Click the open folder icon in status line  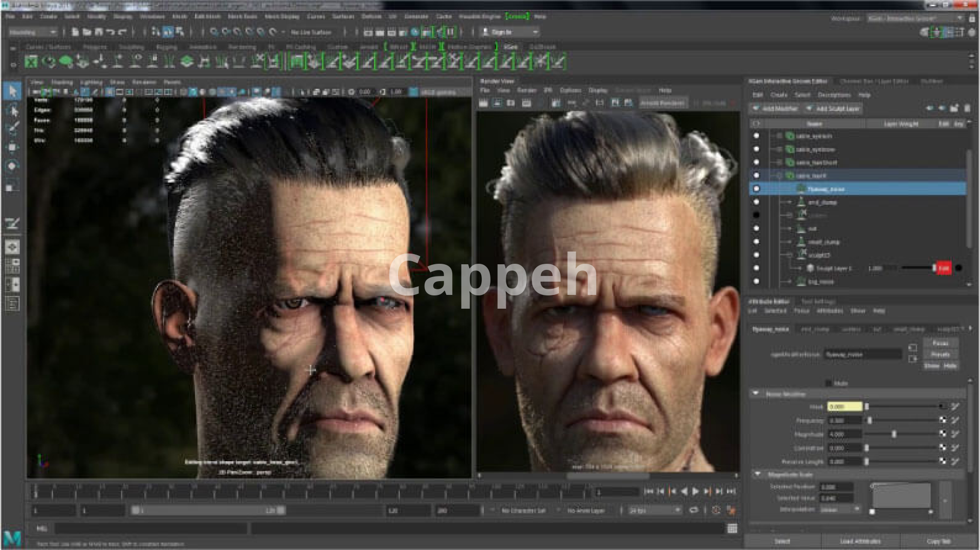87,32
